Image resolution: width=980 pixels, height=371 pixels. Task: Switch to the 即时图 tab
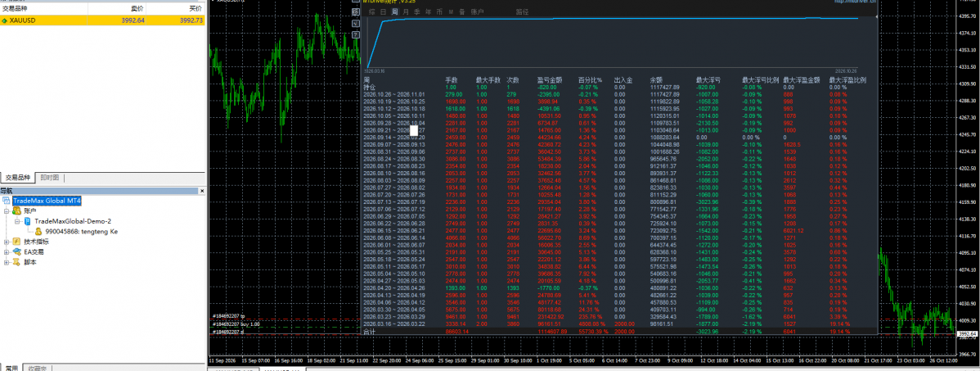click(x=50, y=178)
